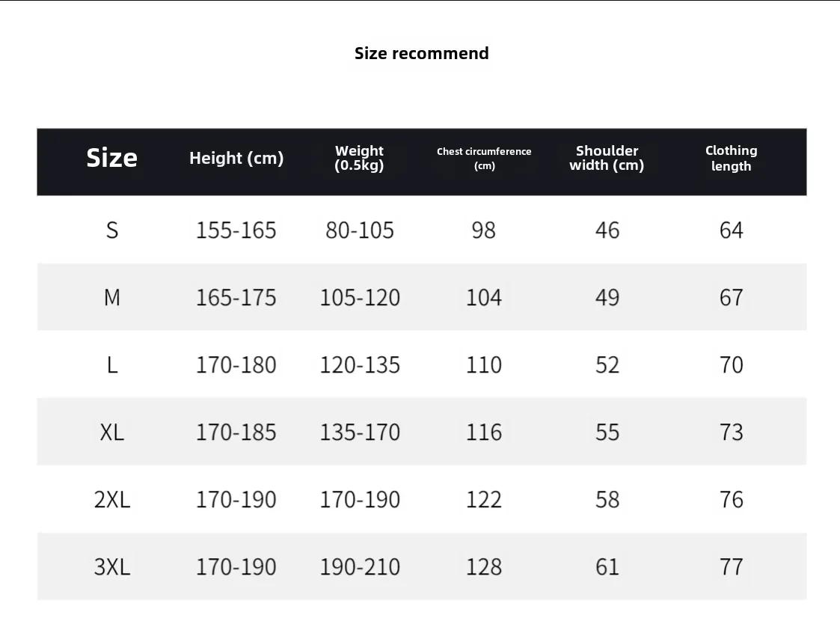Select the 2XL size row label
Viewport: 840px width, 633px height.
pyautogui.click(x=112, y=500)
